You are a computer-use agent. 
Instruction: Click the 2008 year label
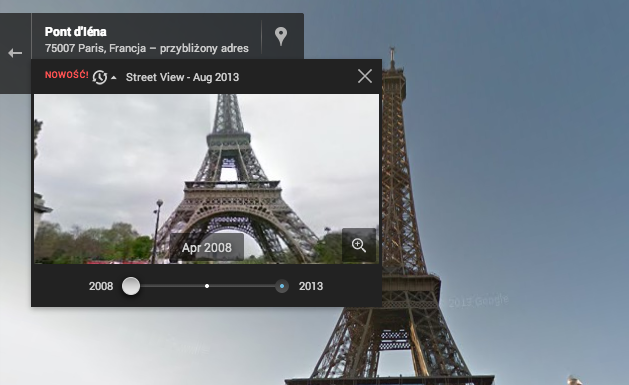tap(101, 286)
